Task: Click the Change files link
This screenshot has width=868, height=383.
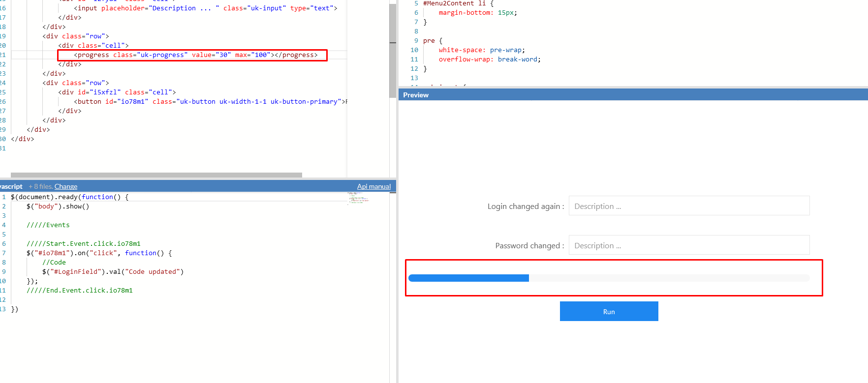Action: 66,186
